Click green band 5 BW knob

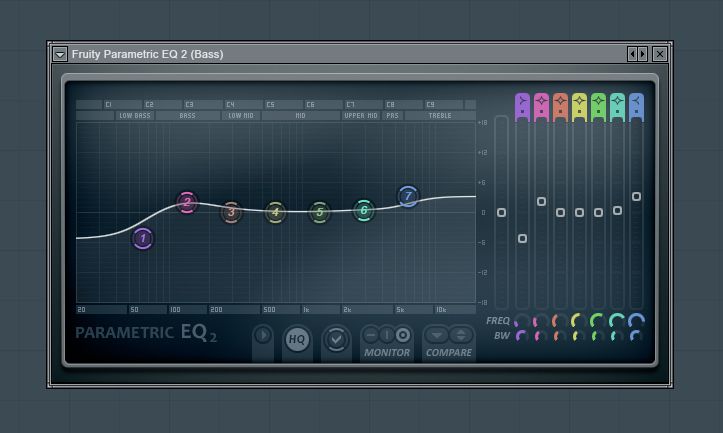pyautogui.click(x=598, y=336)
